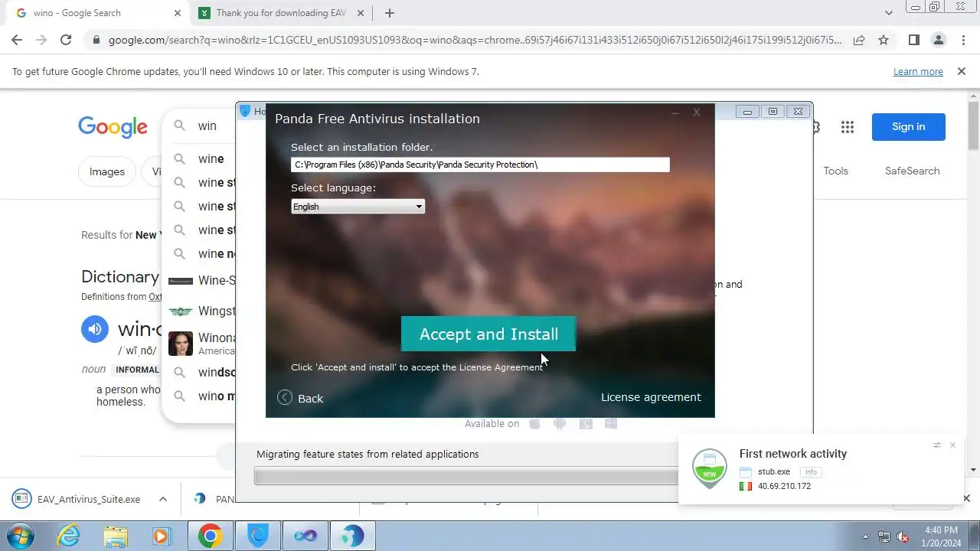Image resolution: width=980 pixels, height=551 pixels.
Task: Open Google settings gear behind installer
Action: (816, 127)
